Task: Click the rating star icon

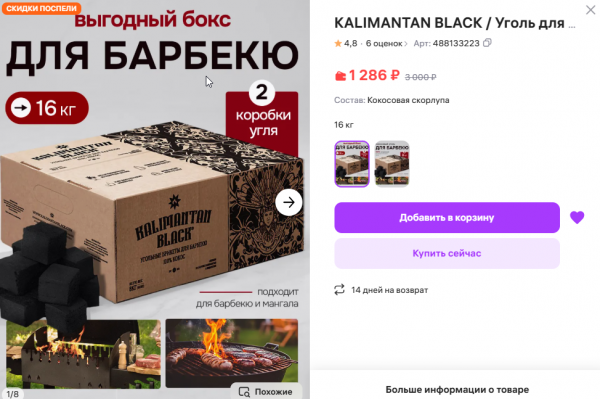Action: [338, 44]
